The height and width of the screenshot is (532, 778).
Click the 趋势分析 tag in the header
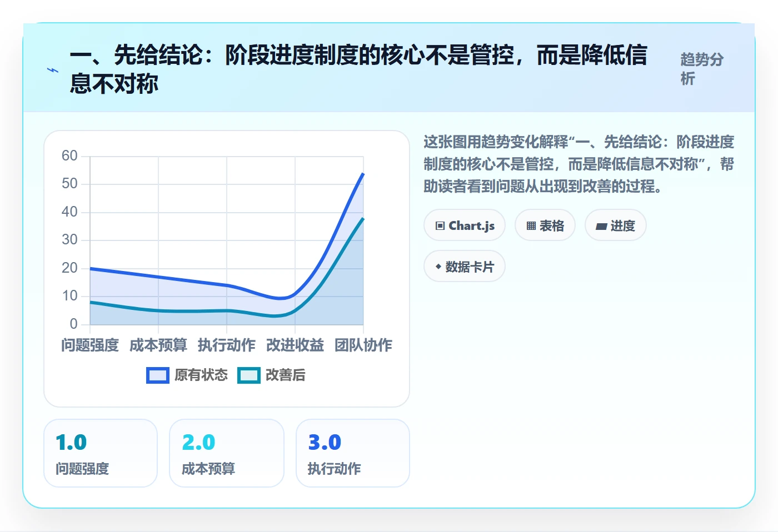point(702,69)
